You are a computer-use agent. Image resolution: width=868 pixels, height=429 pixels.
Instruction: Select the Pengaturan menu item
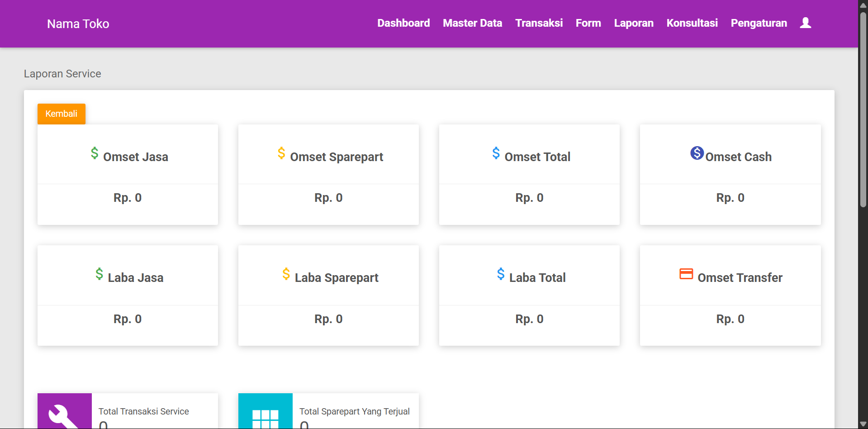(x=759, y=23)
